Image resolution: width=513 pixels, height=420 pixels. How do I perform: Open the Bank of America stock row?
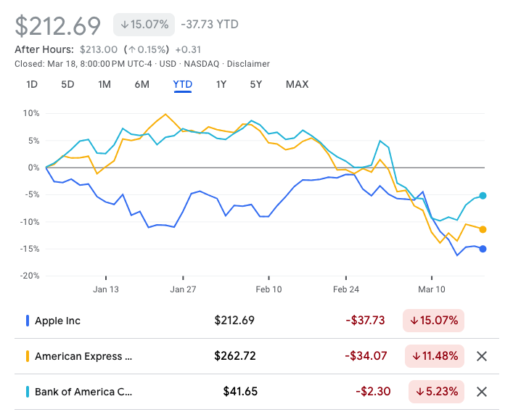coord(83,392)
